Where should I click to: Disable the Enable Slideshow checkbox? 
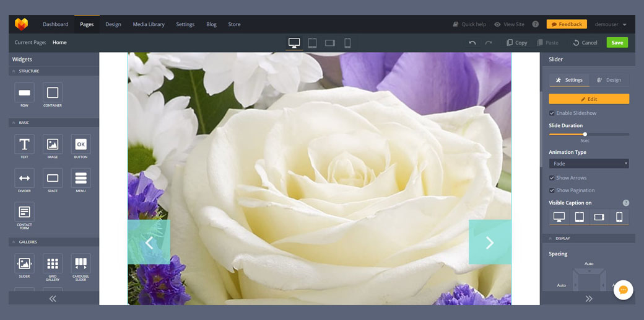pyautogui.click(x=552, y=113)
